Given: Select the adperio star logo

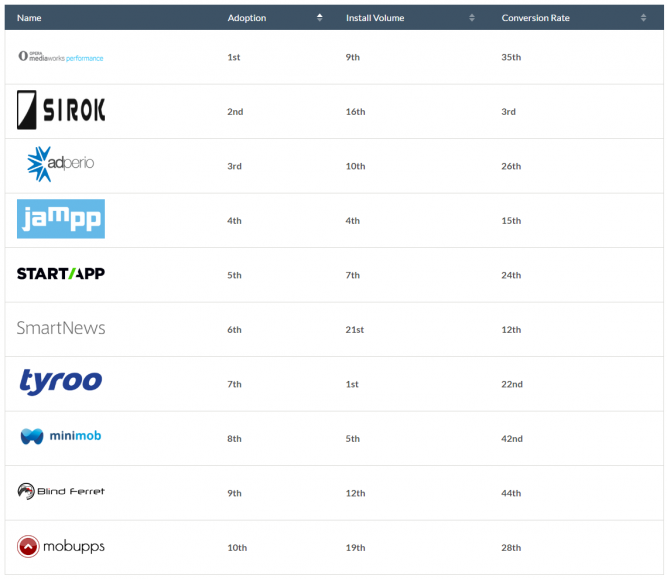Looking at the screenshot, I should [60, 164].
